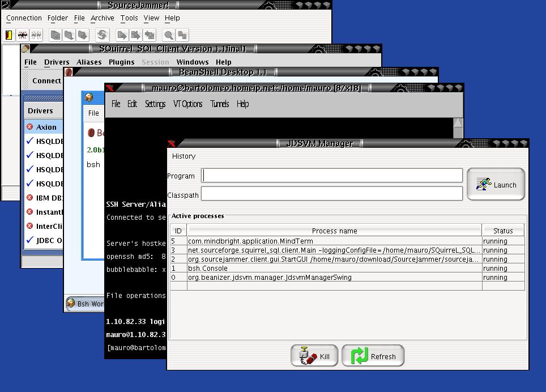
Task: Open the Connection menu in SourceJammer
Action: [24, 18]
